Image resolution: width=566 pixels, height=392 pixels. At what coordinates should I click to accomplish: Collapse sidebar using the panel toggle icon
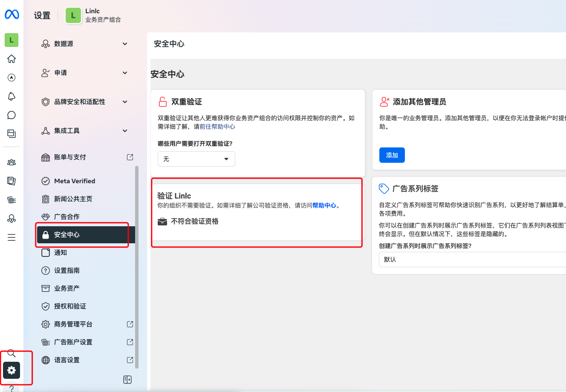point(127,380)
